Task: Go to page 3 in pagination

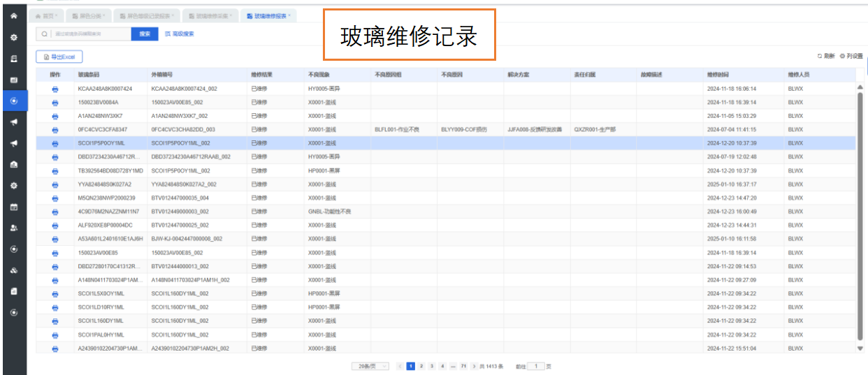Action: click(x=432, y=366)
